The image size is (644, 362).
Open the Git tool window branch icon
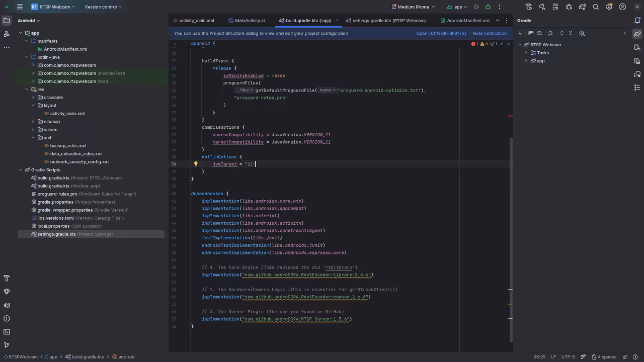pyautogui.click(x=7, y=345)
